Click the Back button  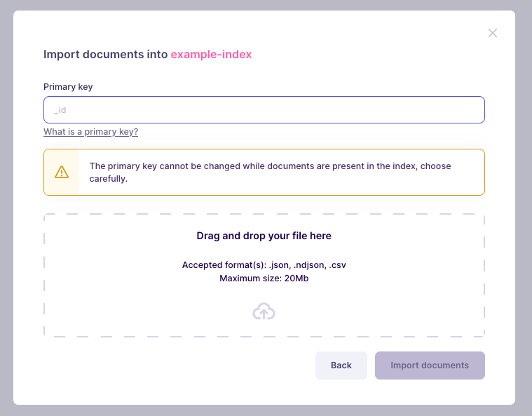point(341,365)
